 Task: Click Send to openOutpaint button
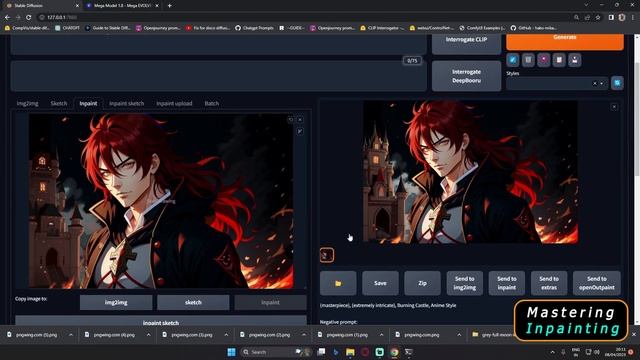[596, 283]
